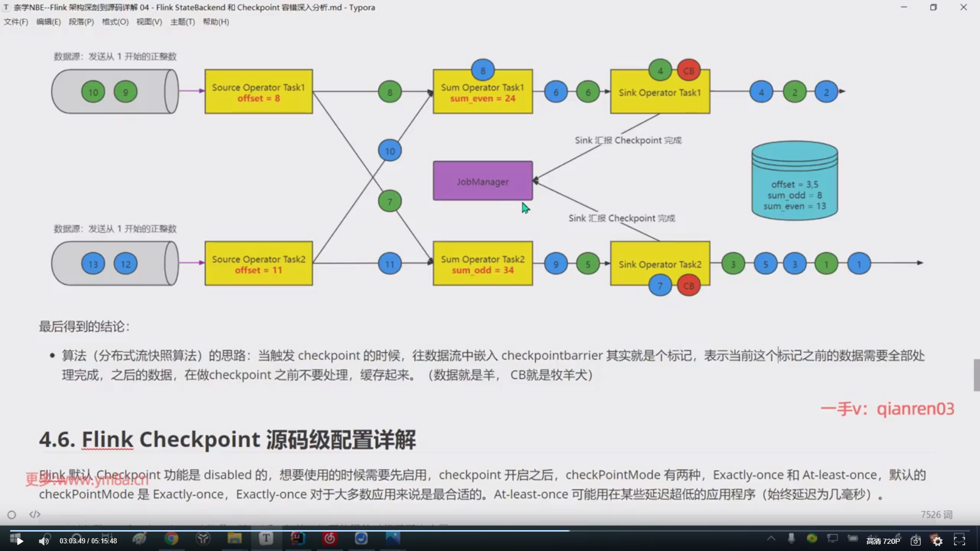The height and width of the screenshot is (551, 980).
Task: Toggle the mute on the volume icon
Action: click(x=44, y=541)
